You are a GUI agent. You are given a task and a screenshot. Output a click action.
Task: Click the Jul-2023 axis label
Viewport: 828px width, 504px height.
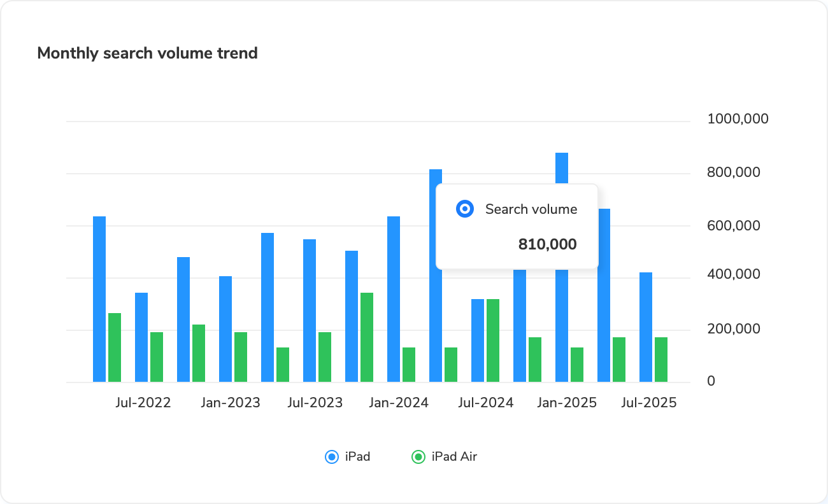pyautogui.click(x=316, y=402)
